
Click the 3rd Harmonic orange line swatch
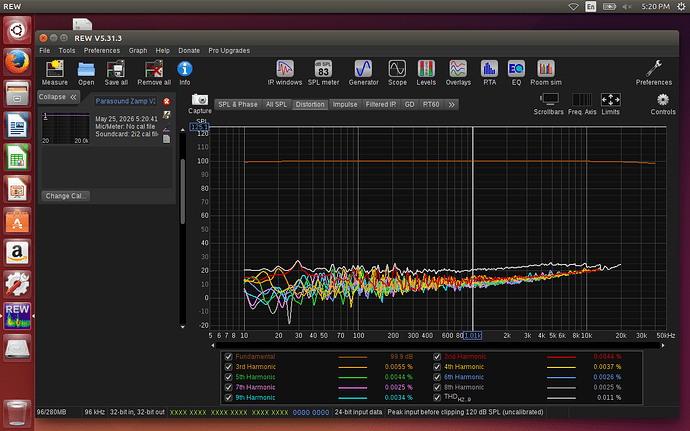(x=352, y=367)
